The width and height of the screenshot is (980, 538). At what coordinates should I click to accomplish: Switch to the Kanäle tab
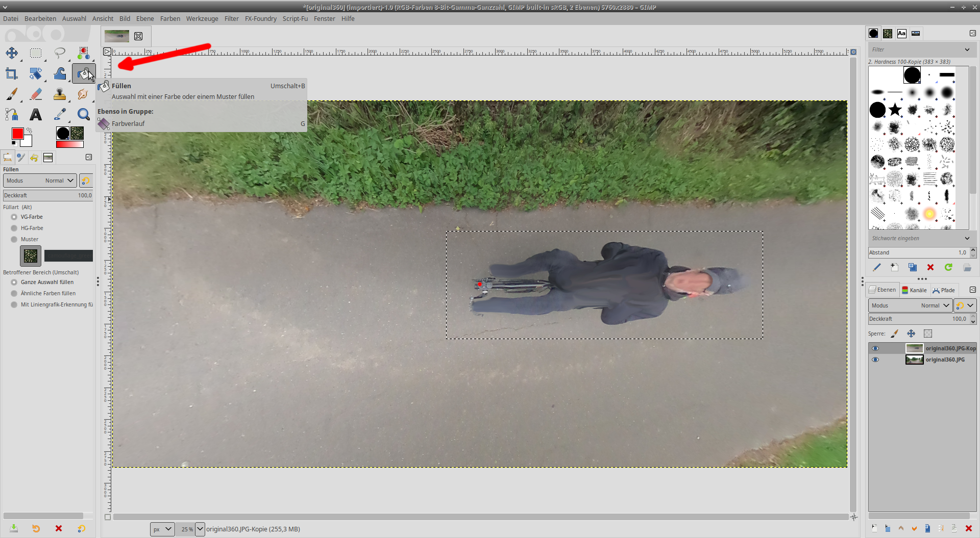914,290
